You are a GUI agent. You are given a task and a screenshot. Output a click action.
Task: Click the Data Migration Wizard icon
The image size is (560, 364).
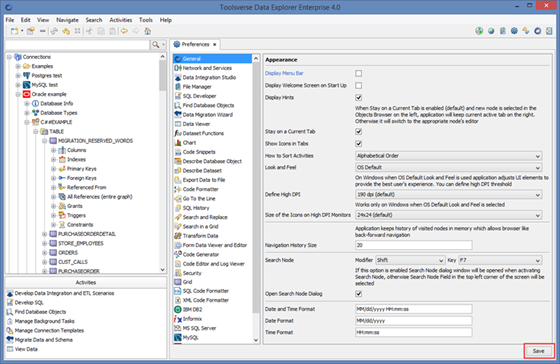(x=178, y=114)
